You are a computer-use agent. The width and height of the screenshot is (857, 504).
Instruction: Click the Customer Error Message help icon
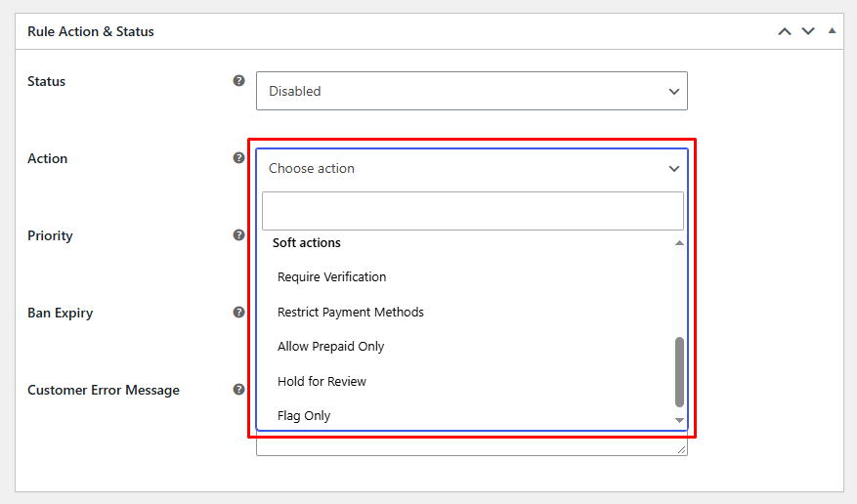click(238, 390)
